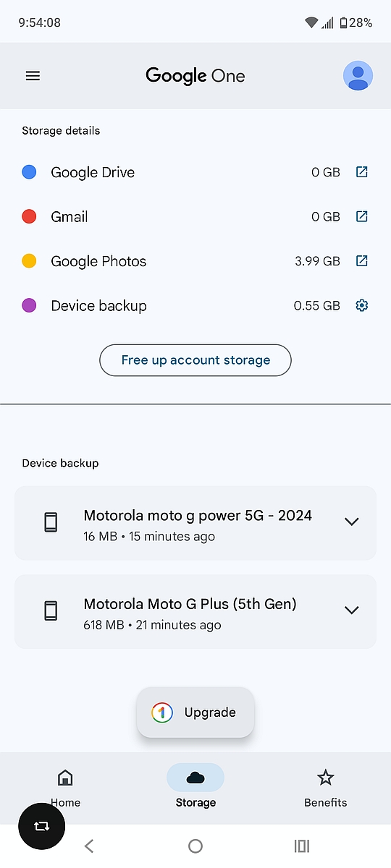Image resolution: width=391 pixels, height=868 pixels.
Task: Select the Storage tab
Action: click(x=195, y=788)
